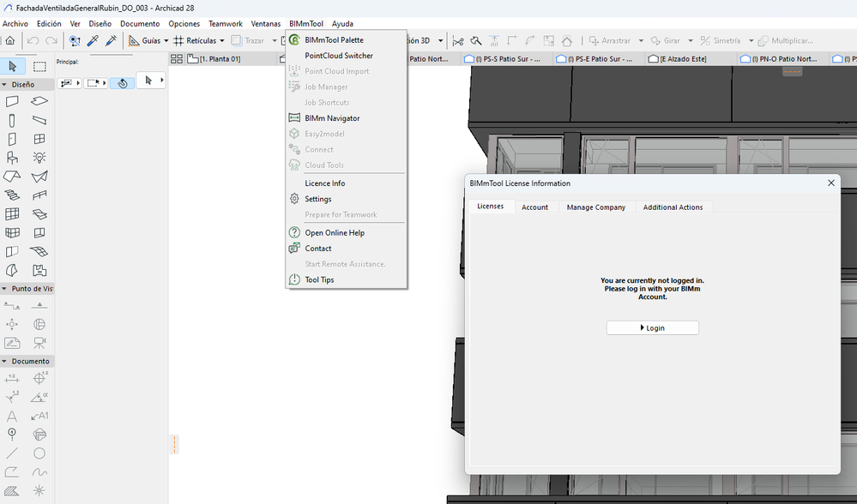Open the Simetría dropdown arrow
857x504 pixels.
tap(751, 41)
